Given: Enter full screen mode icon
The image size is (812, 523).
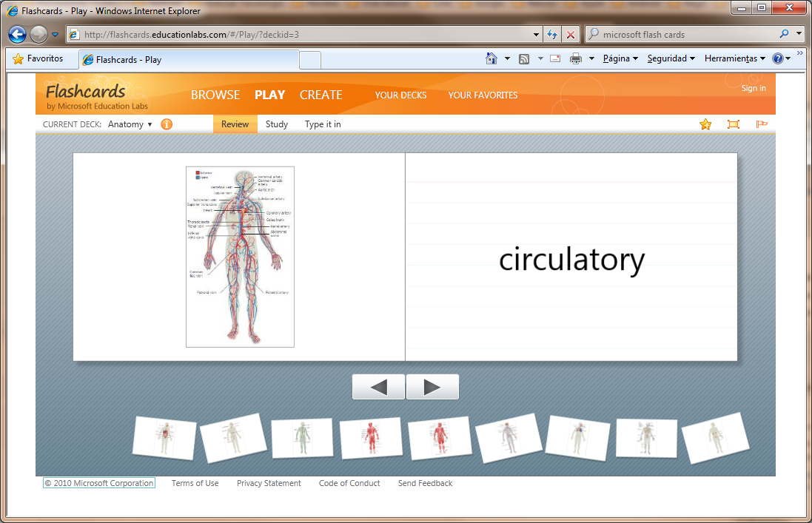Looking at the screenshot, I should (734, 124).
